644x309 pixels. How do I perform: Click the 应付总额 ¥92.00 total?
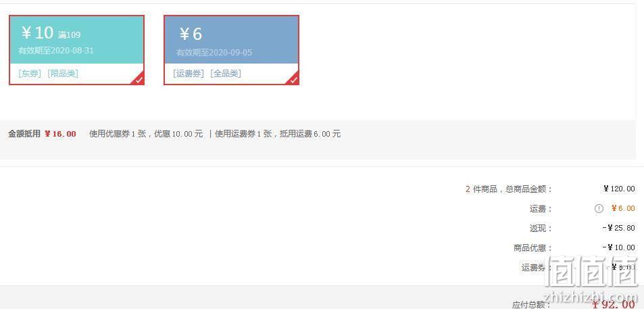[x=613, y=304]
